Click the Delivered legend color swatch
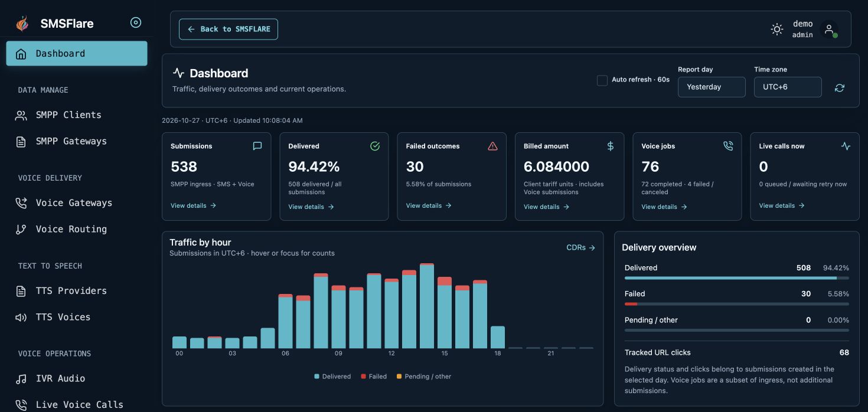This screenshot has height=412, width=868. pyautogui.click(x=317, y=377)
